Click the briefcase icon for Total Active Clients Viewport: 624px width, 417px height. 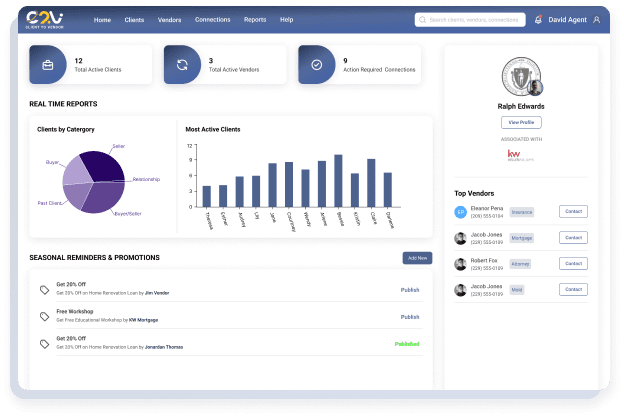click(x=48, y=65)
